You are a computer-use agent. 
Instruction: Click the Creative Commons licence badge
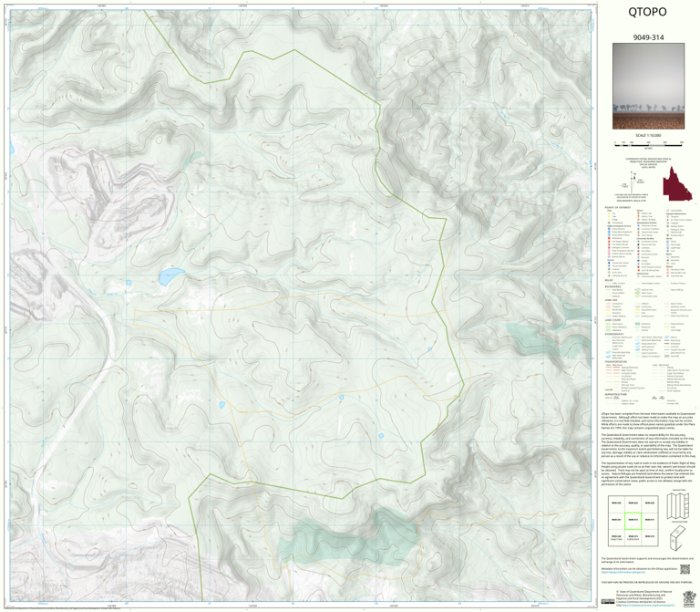click(x=607, y=602)
